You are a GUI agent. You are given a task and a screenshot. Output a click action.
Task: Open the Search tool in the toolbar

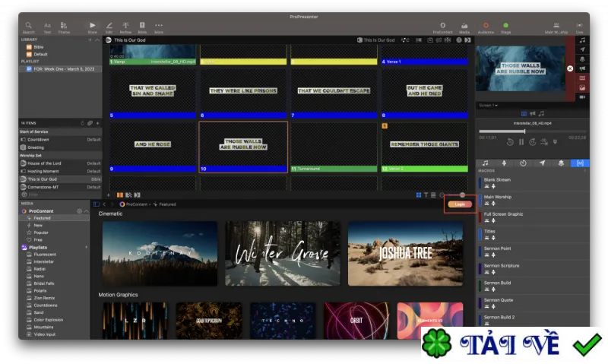(x=28, y=27)
